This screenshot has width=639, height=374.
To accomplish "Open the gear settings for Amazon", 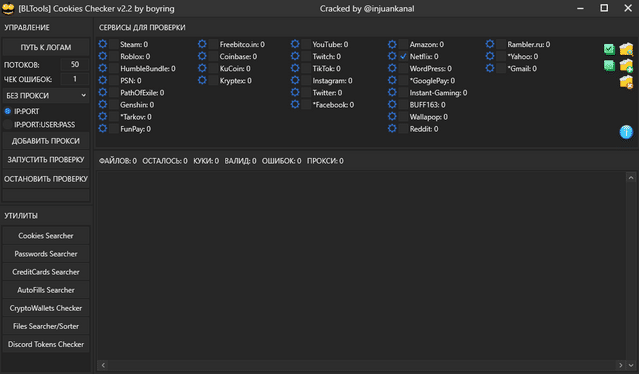I will (392, 44).
